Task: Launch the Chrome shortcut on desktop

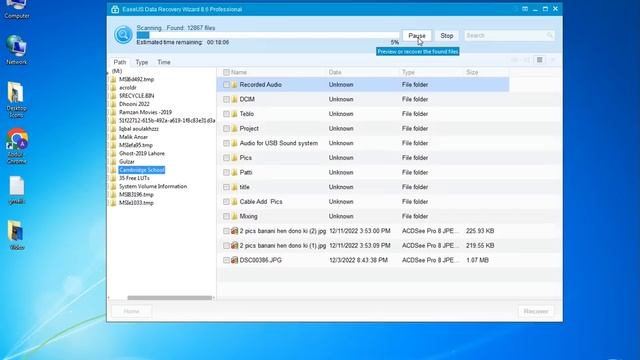Action: click(17, 147)
